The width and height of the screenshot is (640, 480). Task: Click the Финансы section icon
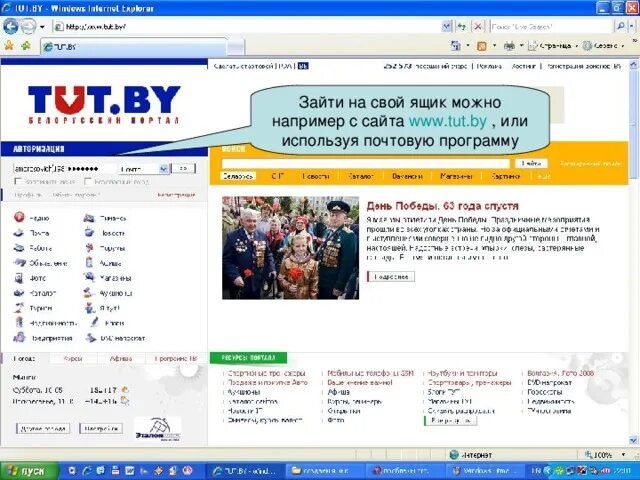89,218
